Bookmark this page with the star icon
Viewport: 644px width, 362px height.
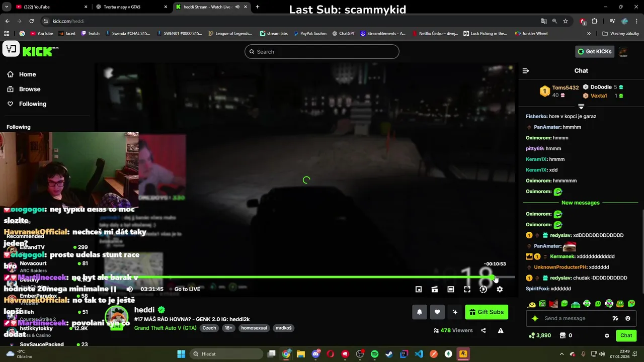click(x=566, y=21)
